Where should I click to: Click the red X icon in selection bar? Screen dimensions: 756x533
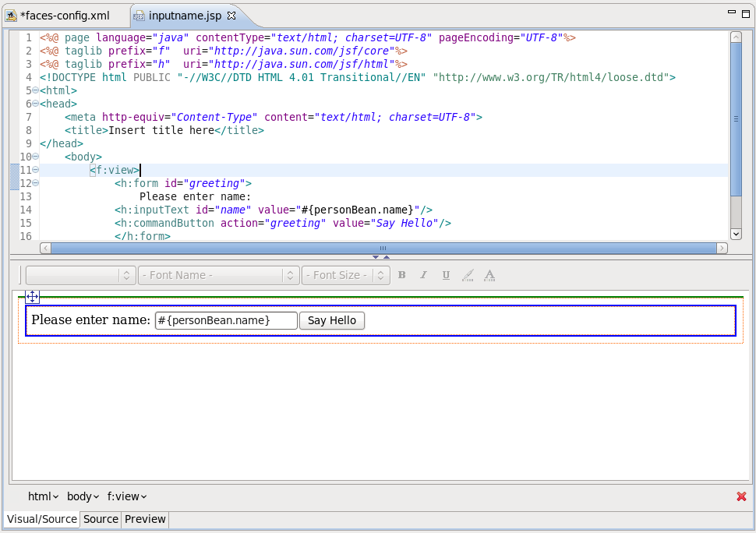pos(741,496)
